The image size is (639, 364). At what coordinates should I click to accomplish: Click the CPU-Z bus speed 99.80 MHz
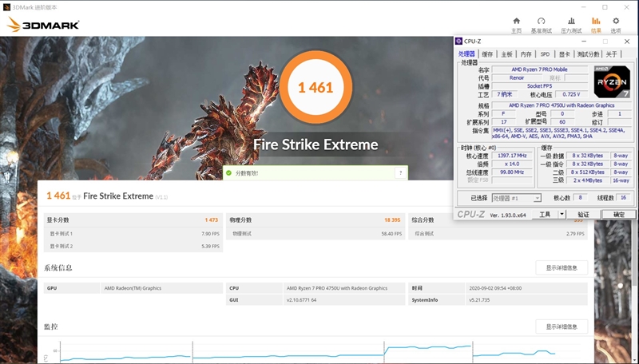[x=512, y=172]
